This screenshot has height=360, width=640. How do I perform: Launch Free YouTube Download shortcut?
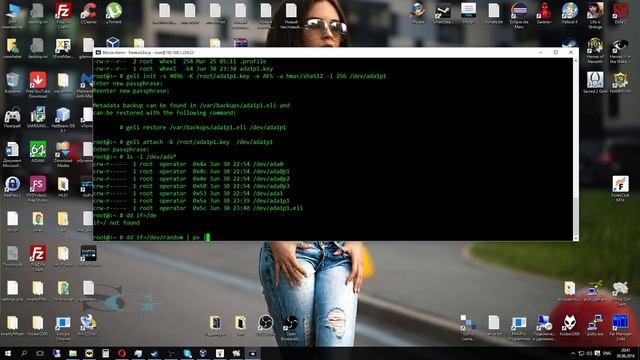point(38,84)
